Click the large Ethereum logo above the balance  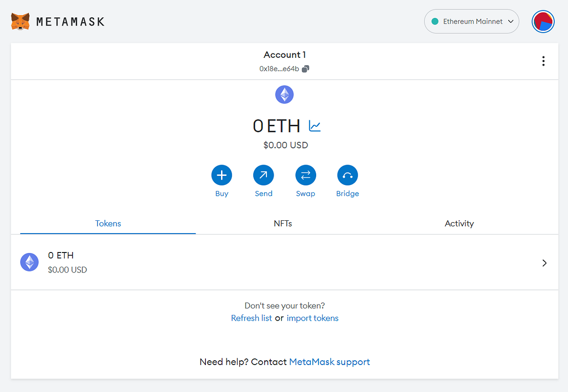[x=284, y=95]
